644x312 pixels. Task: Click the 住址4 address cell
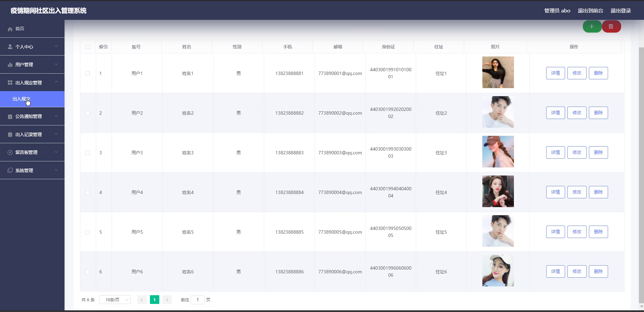441,192
